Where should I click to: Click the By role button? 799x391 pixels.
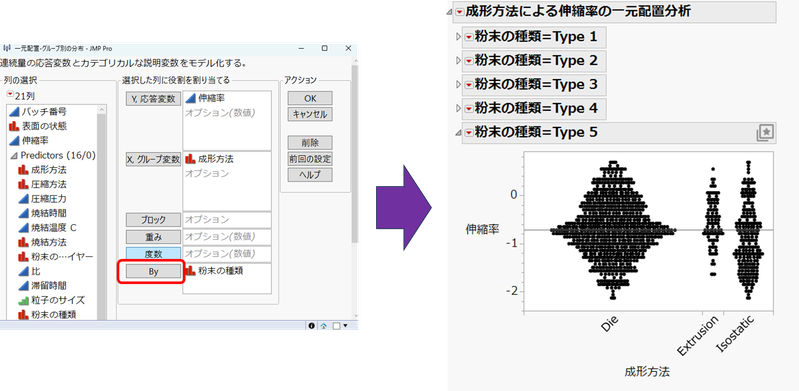(x=153, y=272)
